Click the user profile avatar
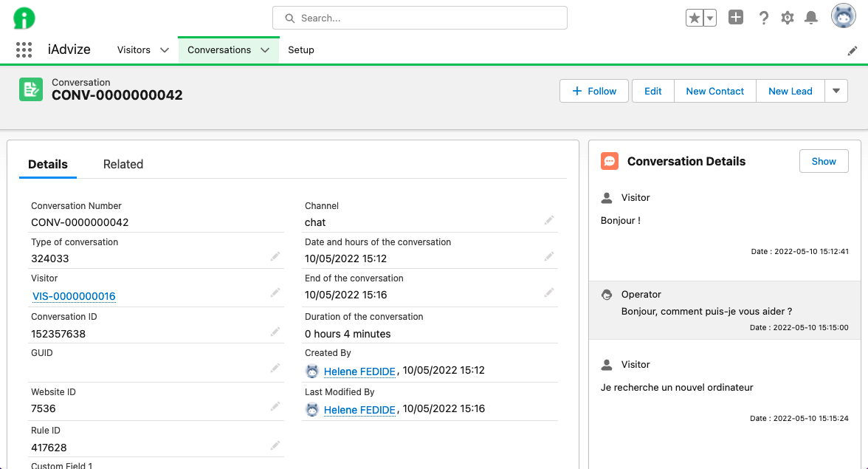The image size is (868, 469). coord(843,16)
